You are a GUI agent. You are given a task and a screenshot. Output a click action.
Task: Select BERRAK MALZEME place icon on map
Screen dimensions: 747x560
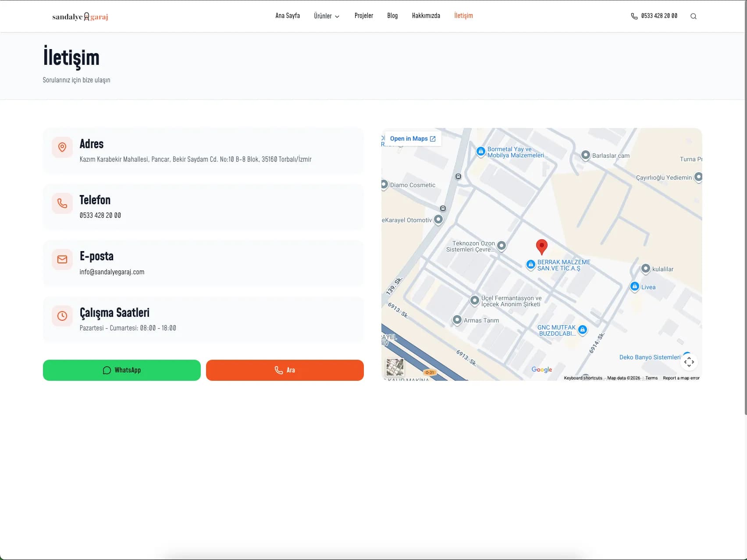530,264
